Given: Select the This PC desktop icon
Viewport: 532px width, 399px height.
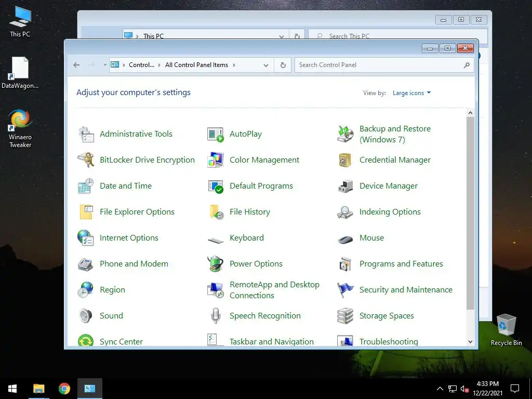Looking at the screenshot, I should click(x=20, y=21).
